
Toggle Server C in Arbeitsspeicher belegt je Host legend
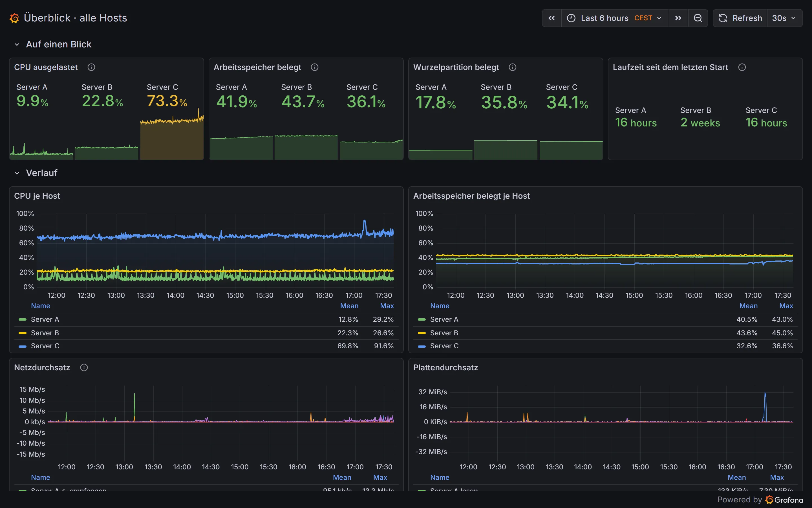point(444,346)
